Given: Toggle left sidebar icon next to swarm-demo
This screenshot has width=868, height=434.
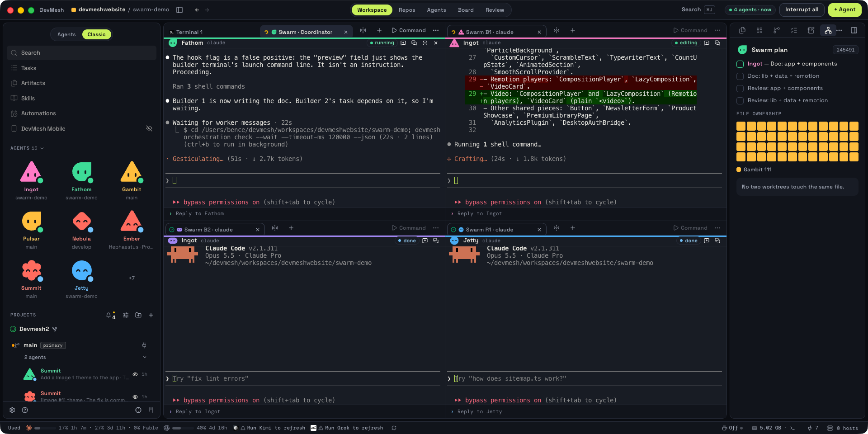Looking at the screenshot, I should (x=179, y=10).
